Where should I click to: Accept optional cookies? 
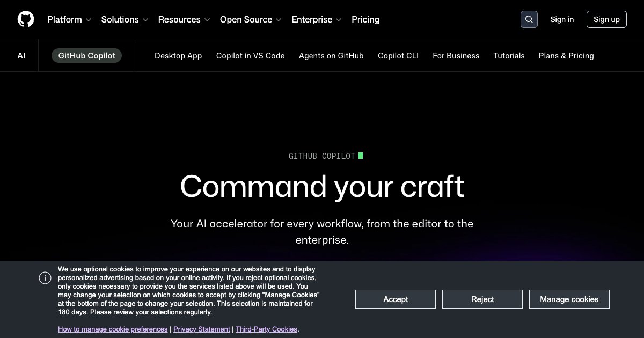click(396, 299)
